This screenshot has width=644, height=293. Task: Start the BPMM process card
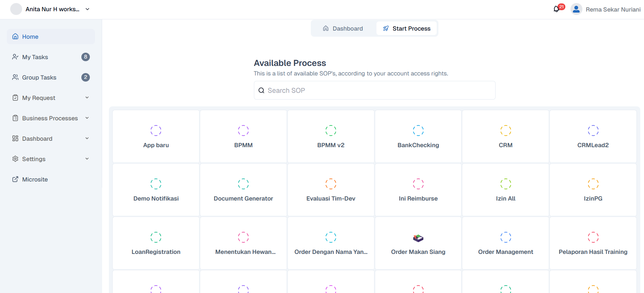pos(243,136)
